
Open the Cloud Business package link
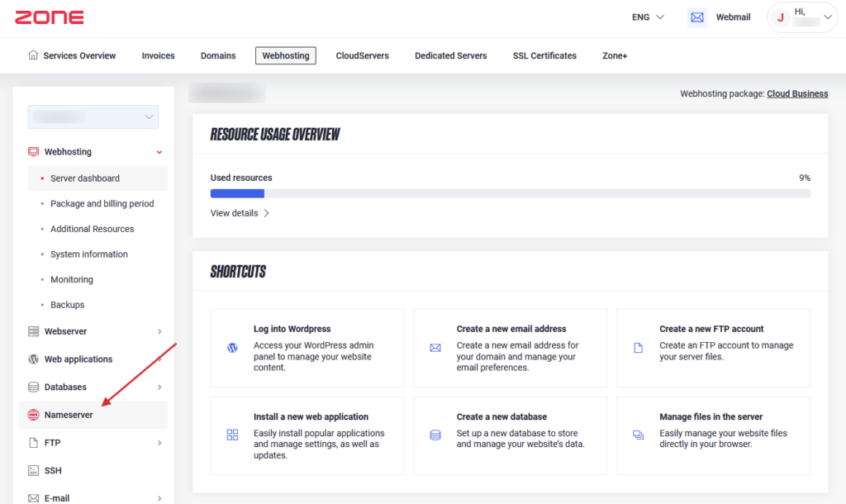click(797, 94)
